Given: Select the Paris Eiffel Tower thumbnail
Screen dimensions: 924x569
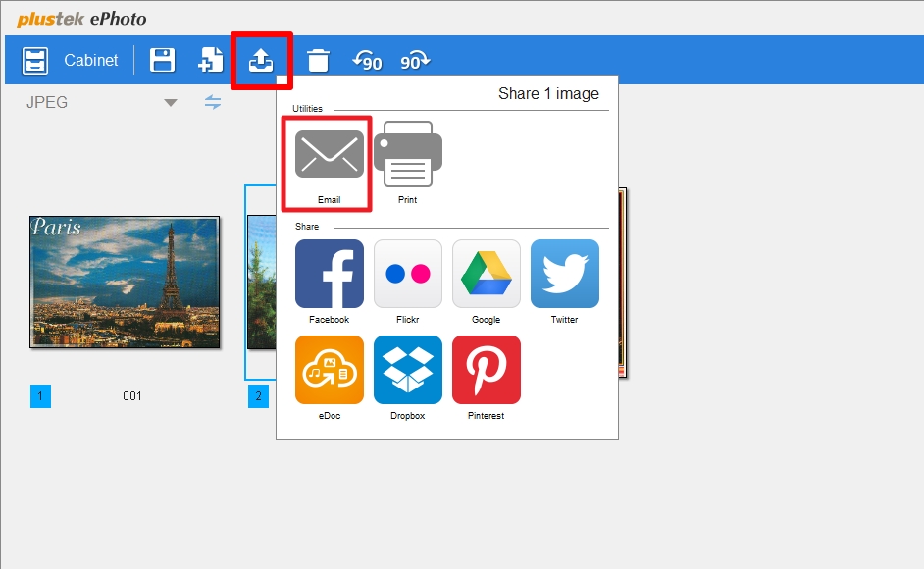Looking at the screenshot, I should point(125,283).
